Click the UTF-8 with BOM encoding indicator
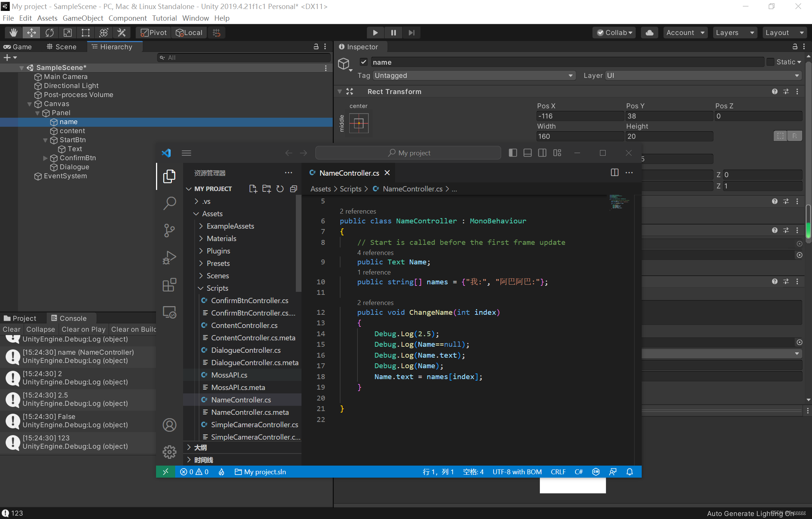This screenshot has width=812, height=519. (x=517, y=472)
